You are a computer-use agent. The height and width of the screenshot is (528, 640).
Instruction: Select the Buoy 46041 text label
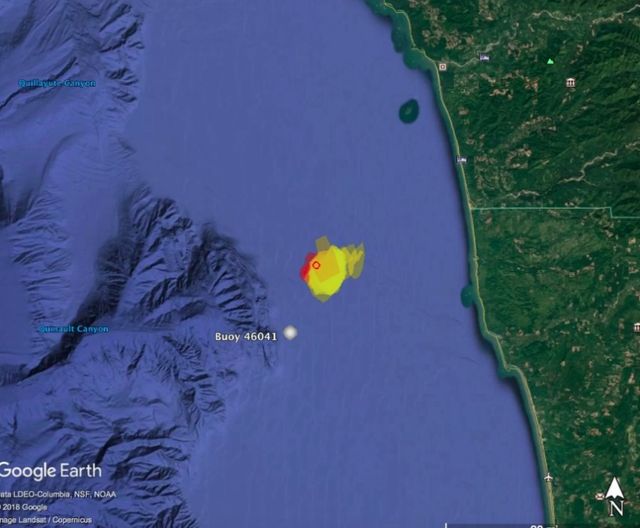[x=246, y=337]
